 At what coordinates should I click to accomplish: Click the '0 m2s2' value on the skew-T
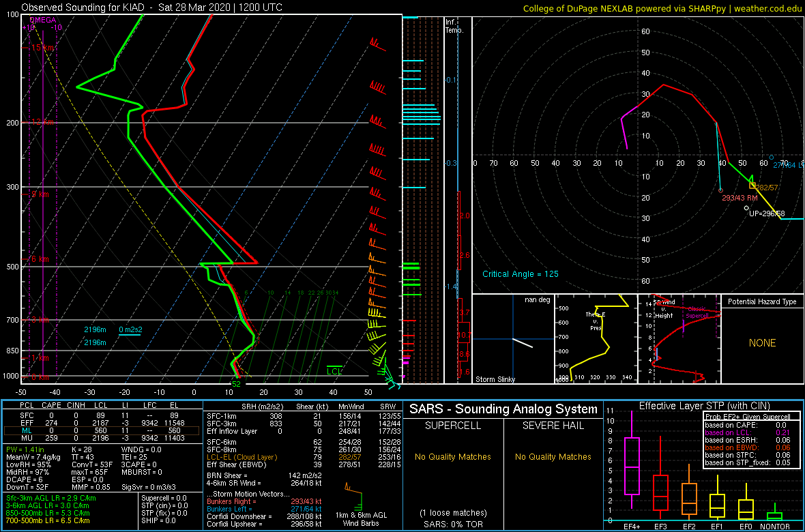[x=130, y=329]
